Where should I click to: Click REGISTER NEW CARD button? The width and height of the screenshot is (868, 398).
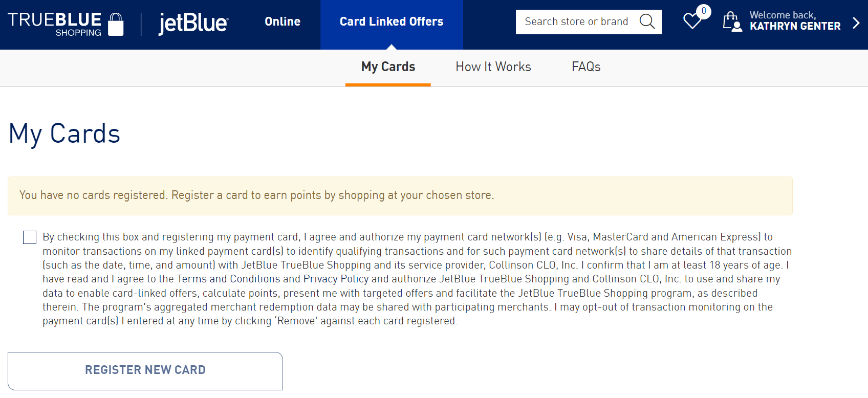tap(145, 369)
